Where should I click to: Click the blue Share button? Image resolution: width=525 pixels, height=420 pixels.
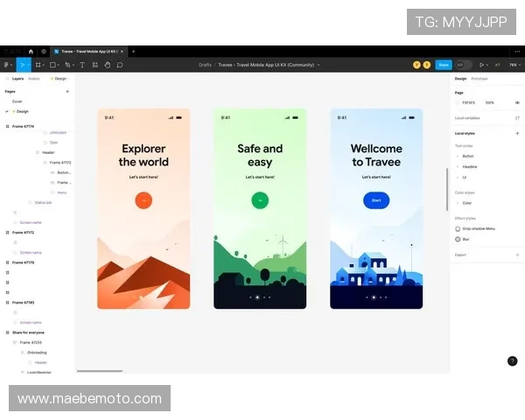(444, 65)
